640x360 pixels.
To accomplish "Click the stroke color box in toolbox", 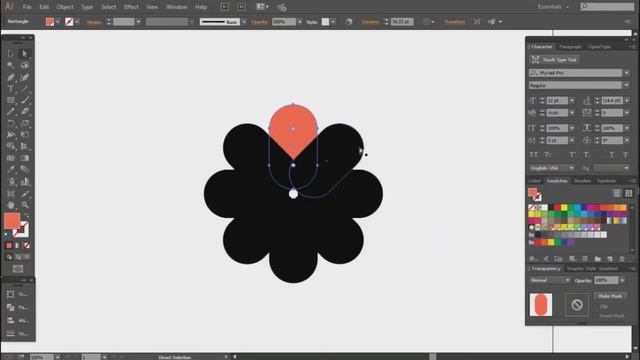I will tap(21, 229).
